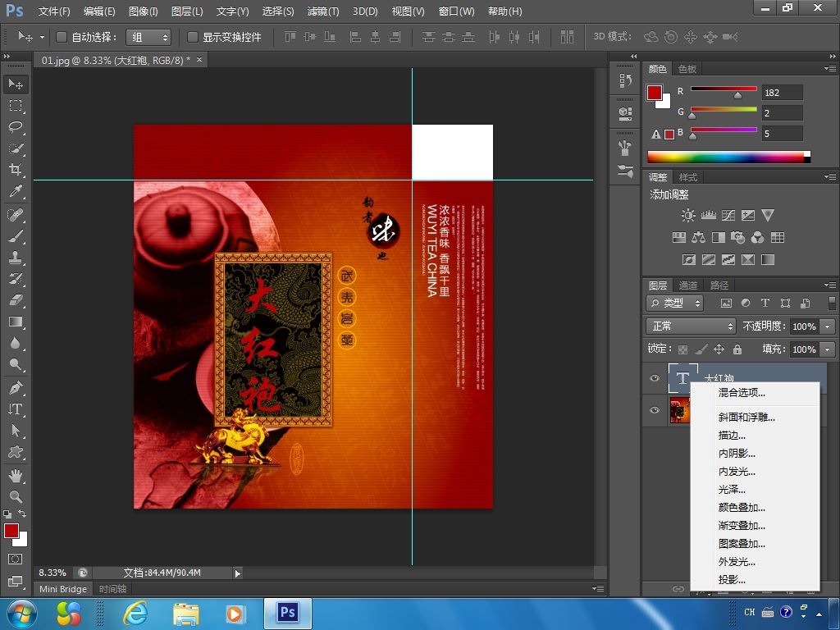Select the Vertical Type tool

pos(16,409)
